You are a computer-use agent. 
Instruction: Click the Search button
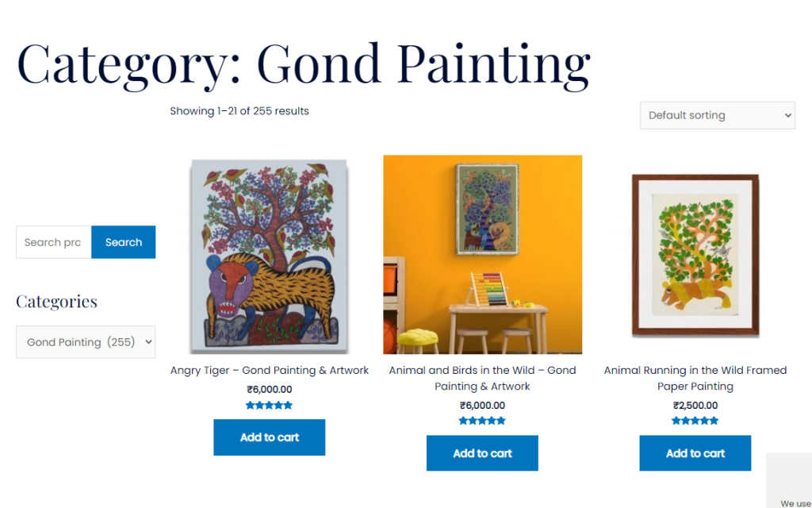point(124,242)
